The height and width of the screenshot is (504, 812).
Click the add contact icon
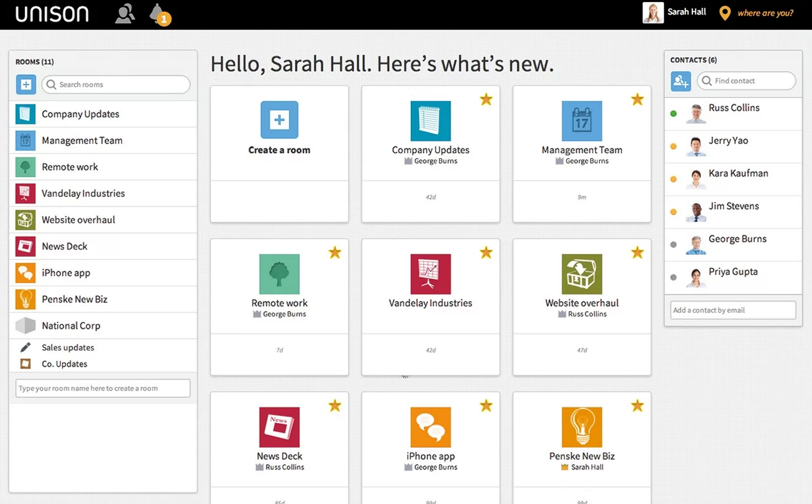point(680,81)
